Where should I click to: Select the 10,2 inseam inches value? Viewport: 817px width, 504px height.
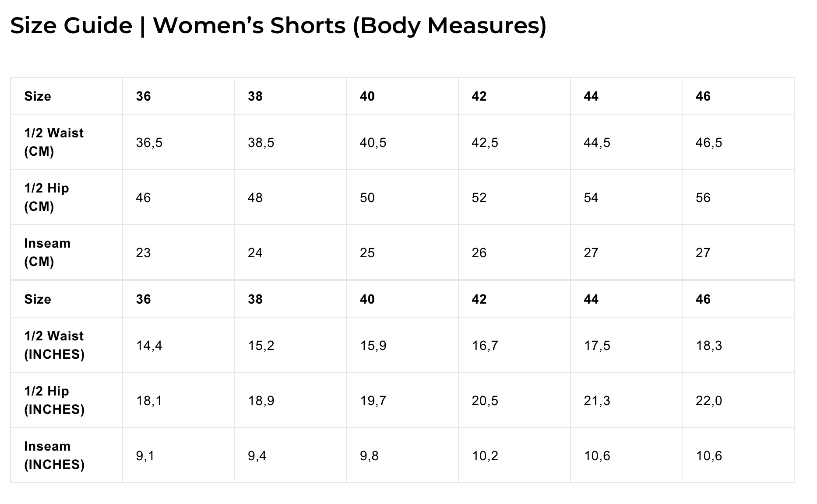tap(485, 456)
